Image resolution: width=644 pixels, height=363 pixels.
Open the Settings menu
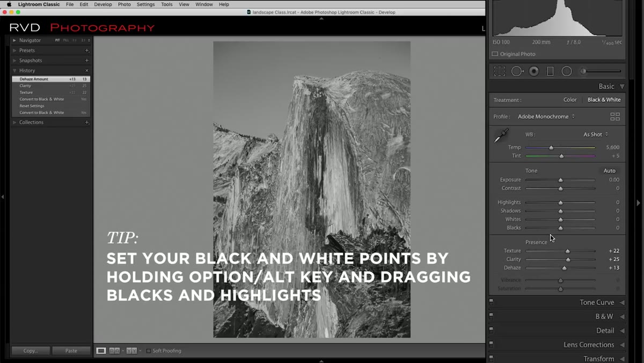coord(145,4)
